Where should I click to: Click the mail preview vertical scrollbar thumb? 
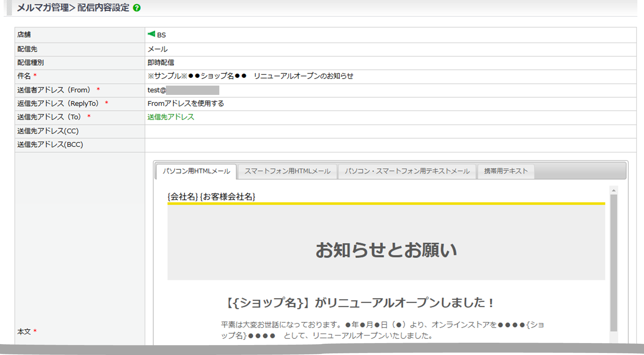[x=613, y=262]
